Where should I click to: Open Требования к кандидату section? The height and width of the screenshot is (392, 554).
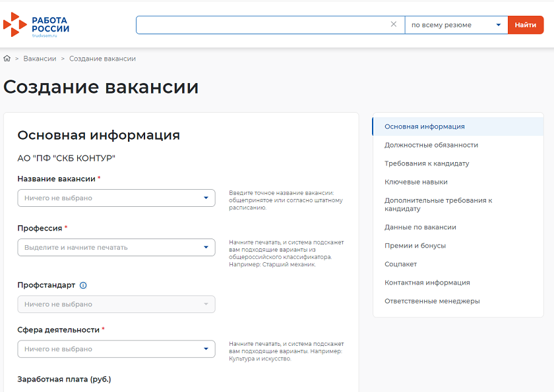427,163
